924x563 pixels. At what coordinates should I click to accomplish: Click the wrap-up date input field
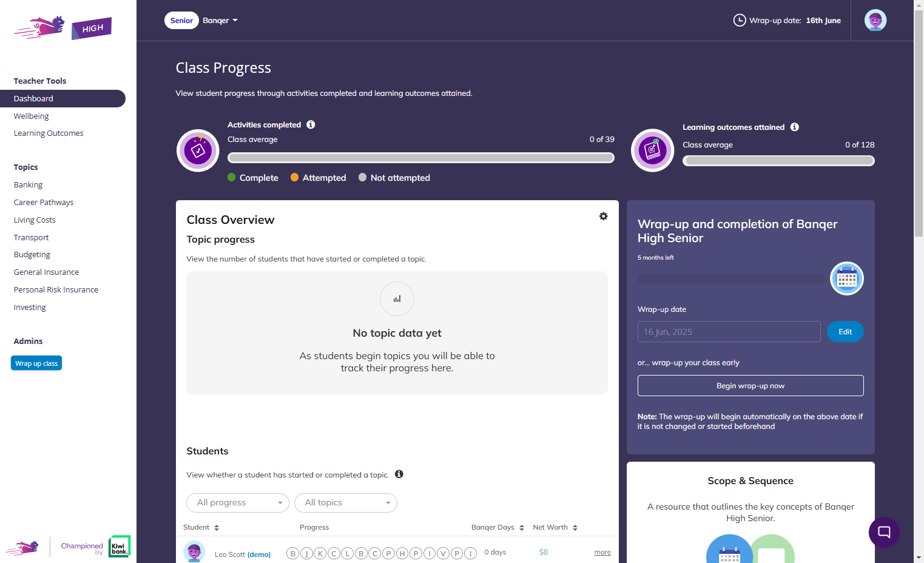729,332
